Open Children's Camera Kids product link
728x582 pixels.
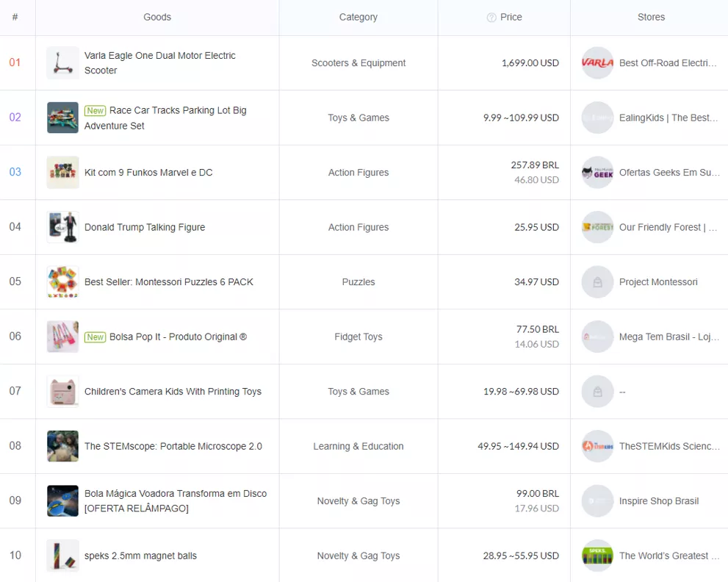click(173, 392)
